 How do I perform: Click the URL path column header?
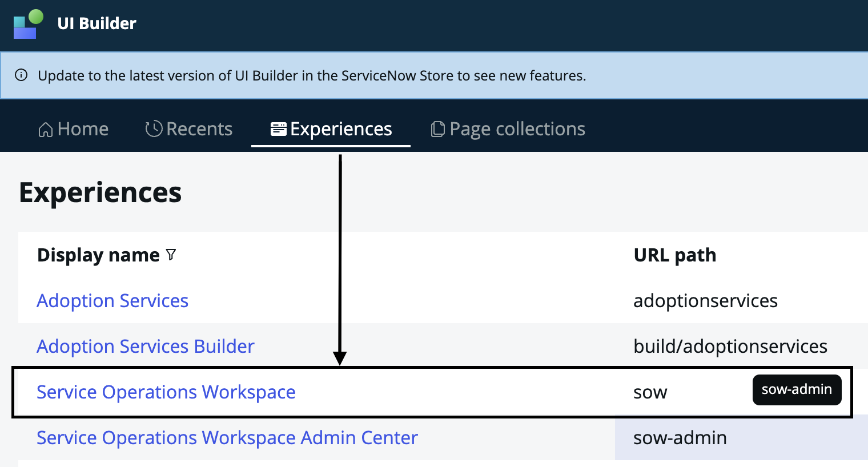click(675, 255)
